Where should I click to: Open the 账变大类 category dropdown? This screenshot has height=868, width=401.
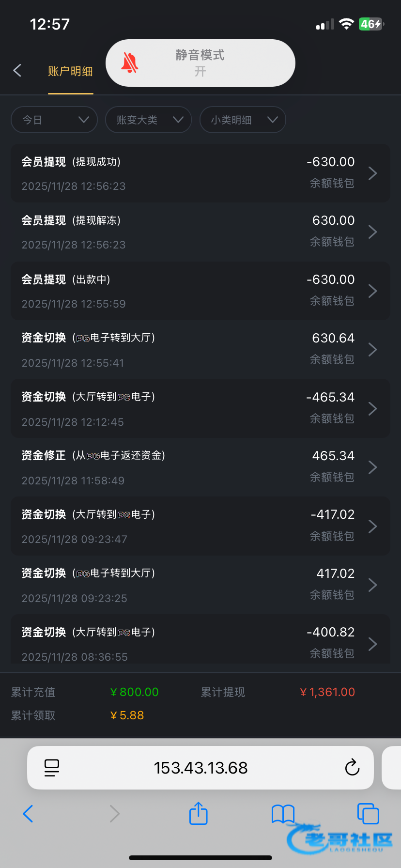[148, 120]
